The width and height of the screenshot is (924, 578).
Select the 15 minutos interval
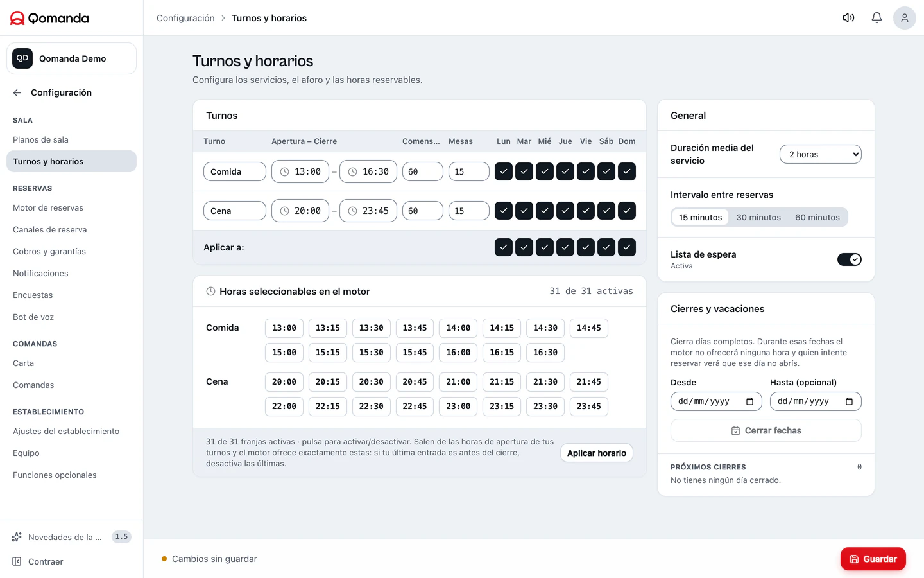[700, 217]
